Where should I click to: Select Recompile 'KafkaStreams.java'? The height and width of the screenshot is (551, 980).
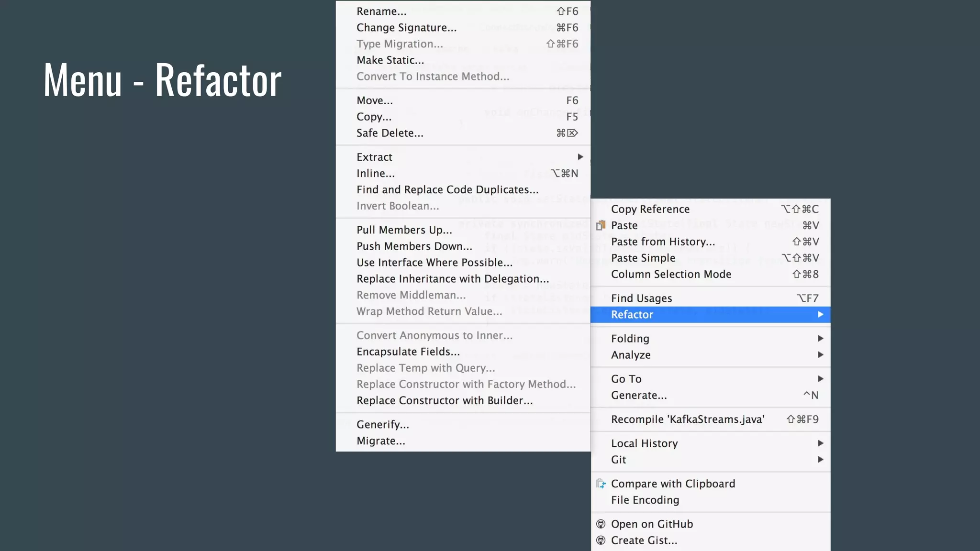click(x=711, y=419)
